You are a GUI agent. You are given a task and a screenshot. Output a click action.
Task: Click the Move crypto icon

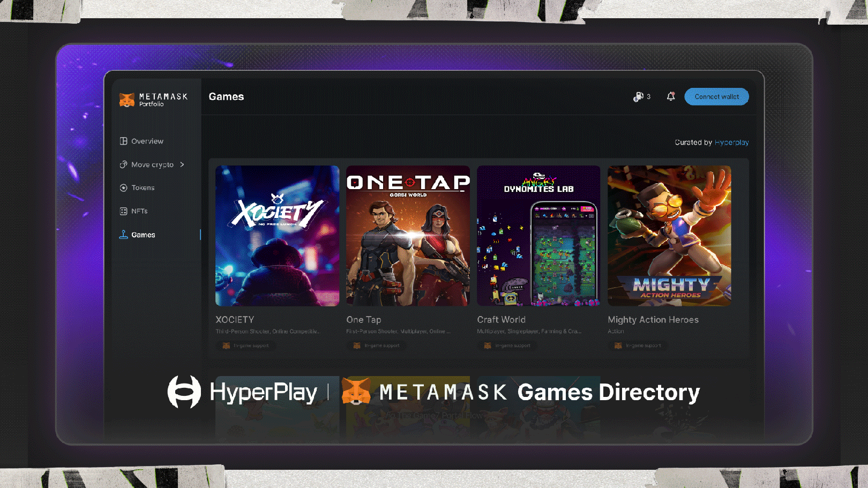pos(124,164)
